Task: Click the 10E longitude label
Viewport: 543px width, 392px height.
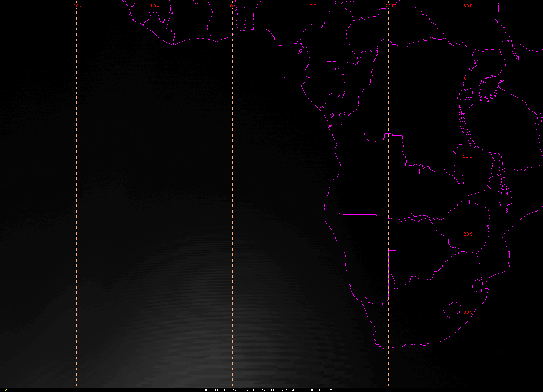Action: tap(312, 6)
